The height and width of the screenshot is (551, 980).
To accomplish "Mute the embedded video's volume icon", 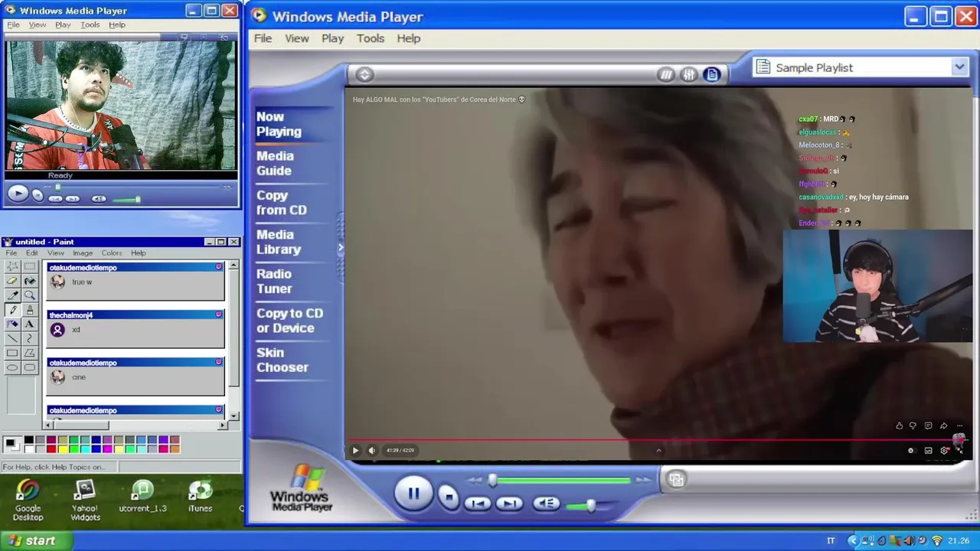I will coord(372,450).
